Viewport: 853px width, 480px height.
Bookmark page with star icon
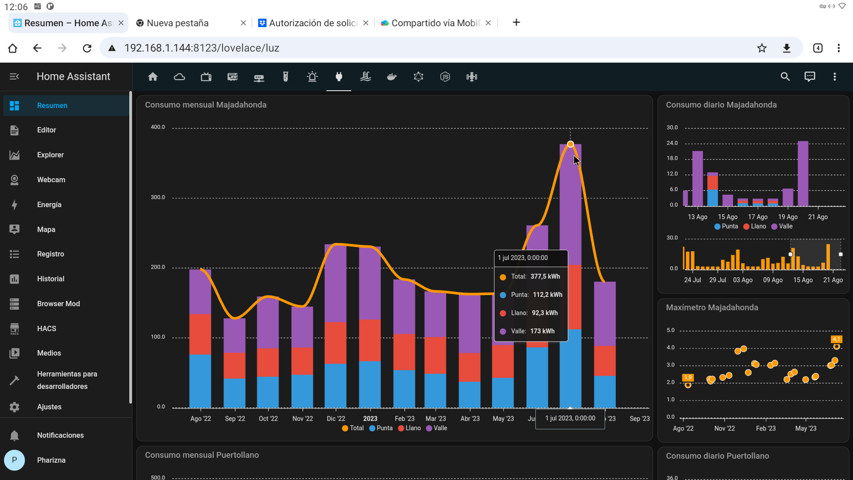click(x=762, y=48)
